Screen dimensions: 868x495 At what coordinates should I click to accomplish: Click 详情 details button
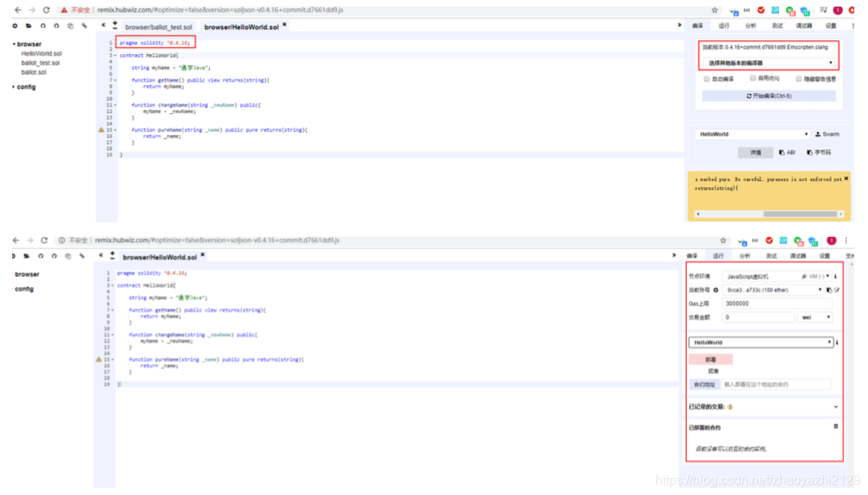pos(755,153)
